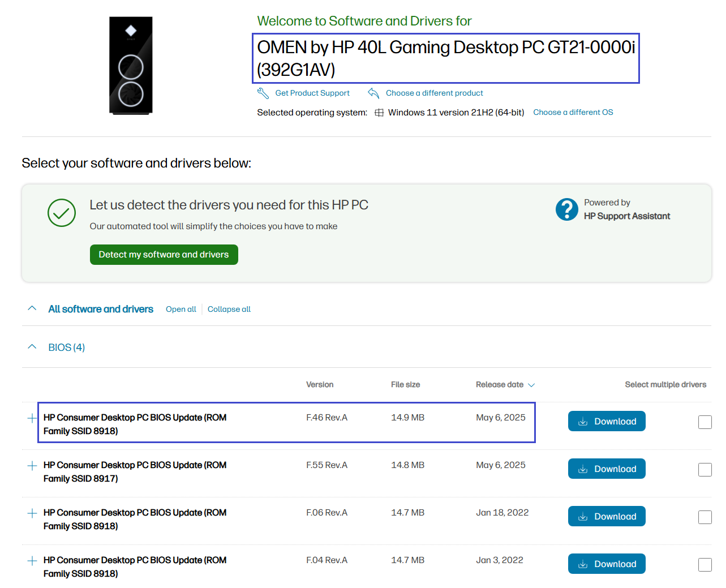Expand the F.04 Rev.A BIOS update row

point(32,561)
